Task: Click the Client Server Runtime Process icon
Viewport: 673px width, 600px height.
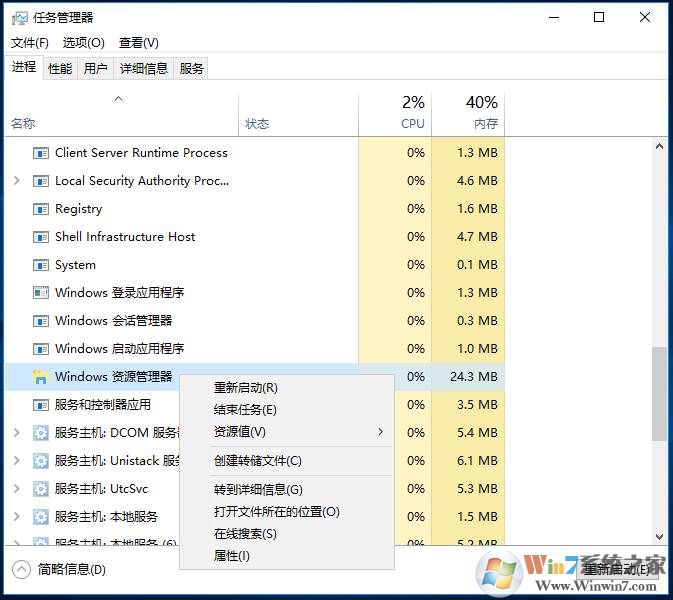Action: pos(41,153)
